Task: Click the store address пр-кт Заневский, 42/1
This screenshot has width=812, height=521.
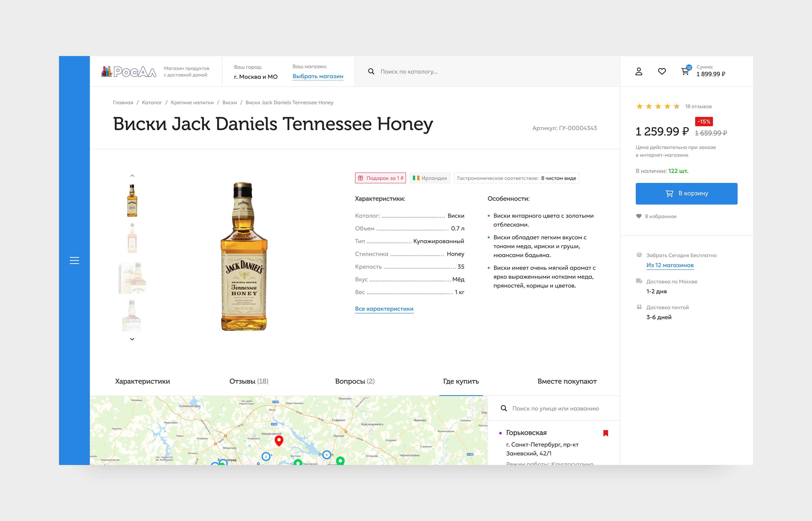Action: pos(542,449)
